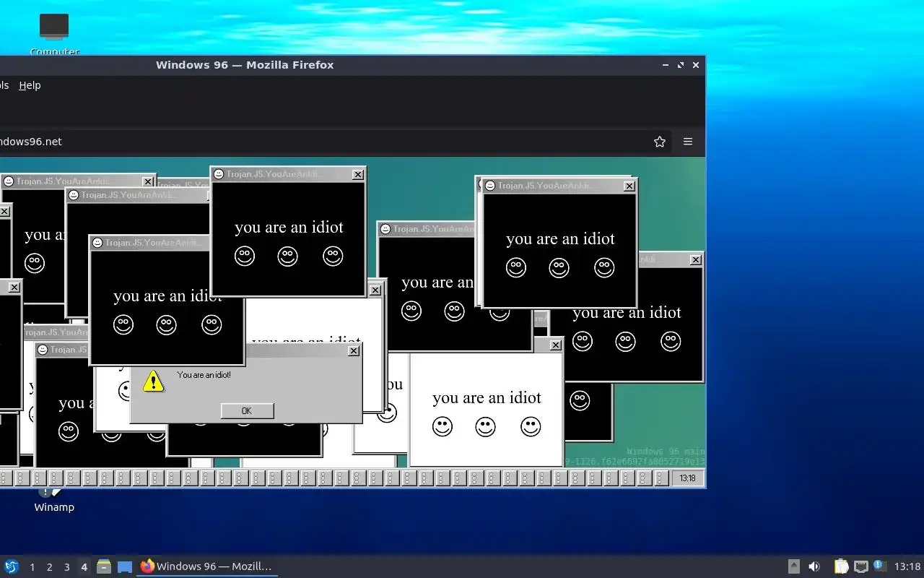Click the right smiley in the black popup beneath the bookmark star
Image resolution: width=924 pixels, height=578 pixels.
[604, 267]
